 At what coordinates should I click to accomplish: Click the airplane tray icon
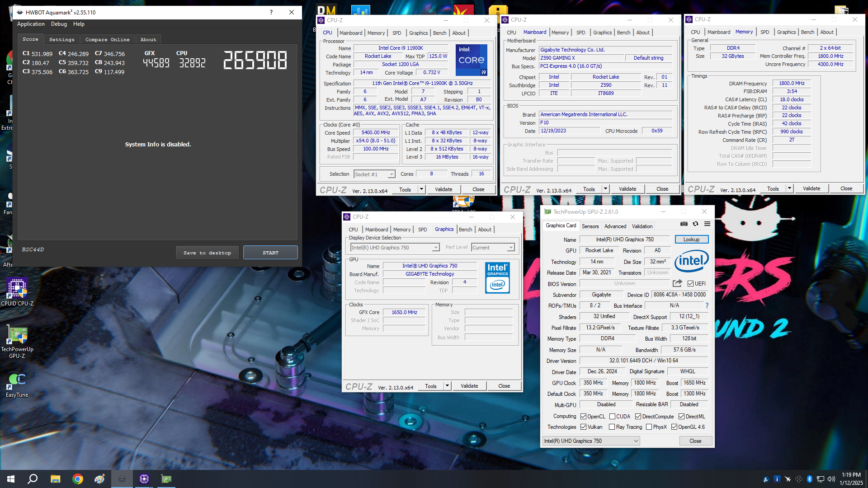tap(788, 479)
